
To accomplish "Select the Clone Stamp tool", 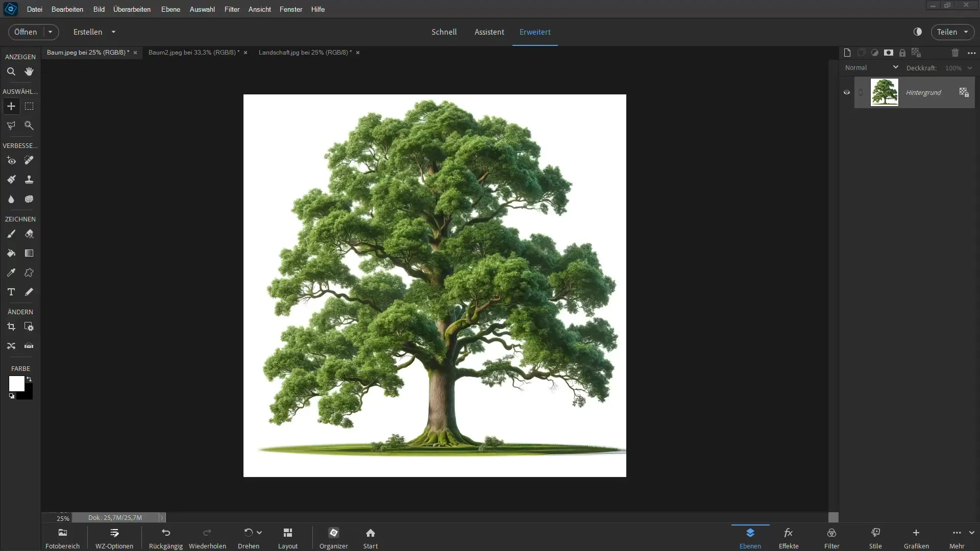I will [29, 180].
